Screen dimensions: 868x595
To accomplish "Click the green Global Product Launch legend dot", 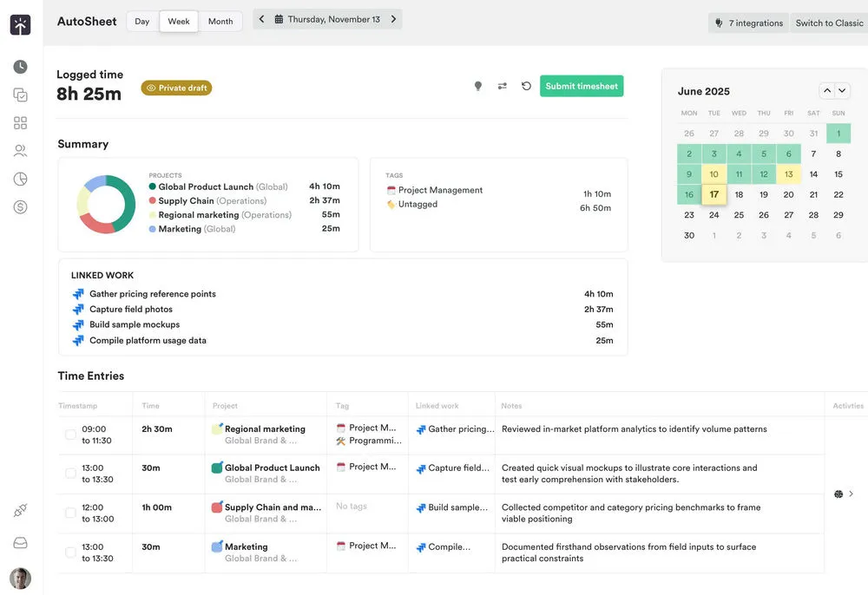I will point(152,186).
